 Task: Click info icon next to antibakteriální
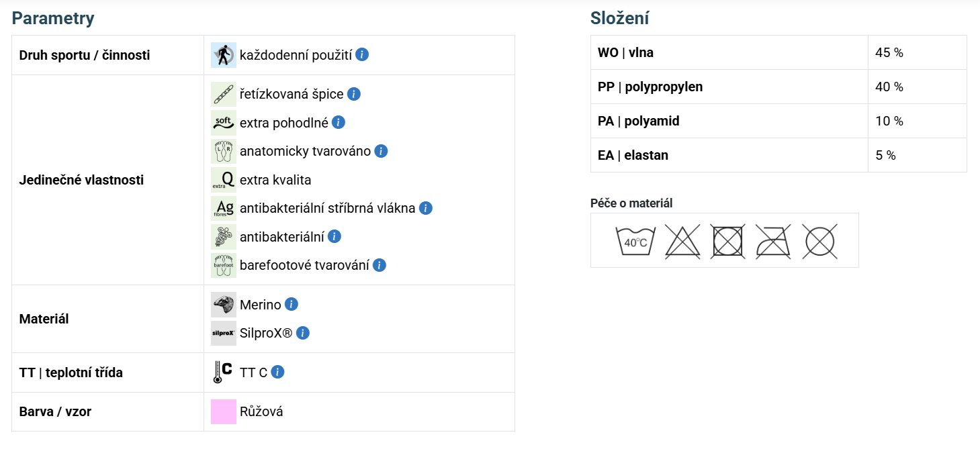[335, 236]
